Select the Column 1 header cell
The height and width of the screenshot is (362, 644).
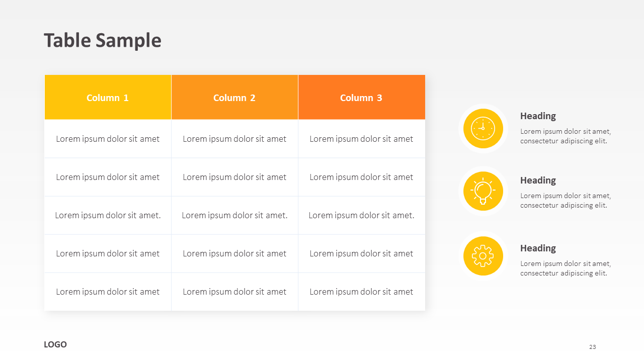108,98
